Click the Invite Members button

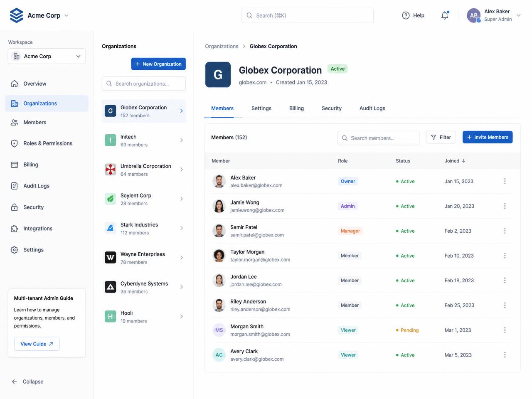488,137
